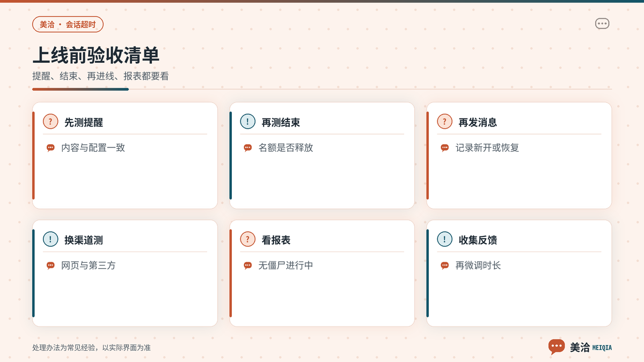Click the MEIQIA wordmark text in footer
This screenshot has height=362, width=644.
click(602, 348)
